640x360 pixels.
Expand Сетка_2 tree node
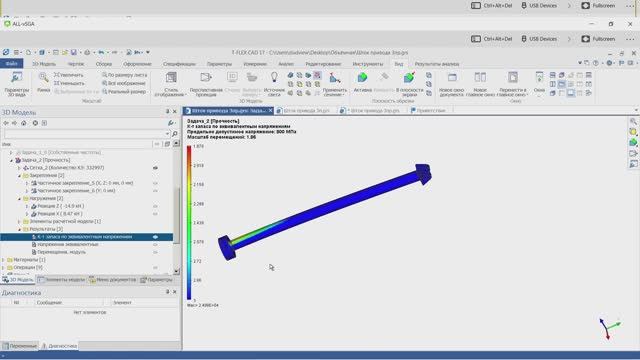pos(19,168)
